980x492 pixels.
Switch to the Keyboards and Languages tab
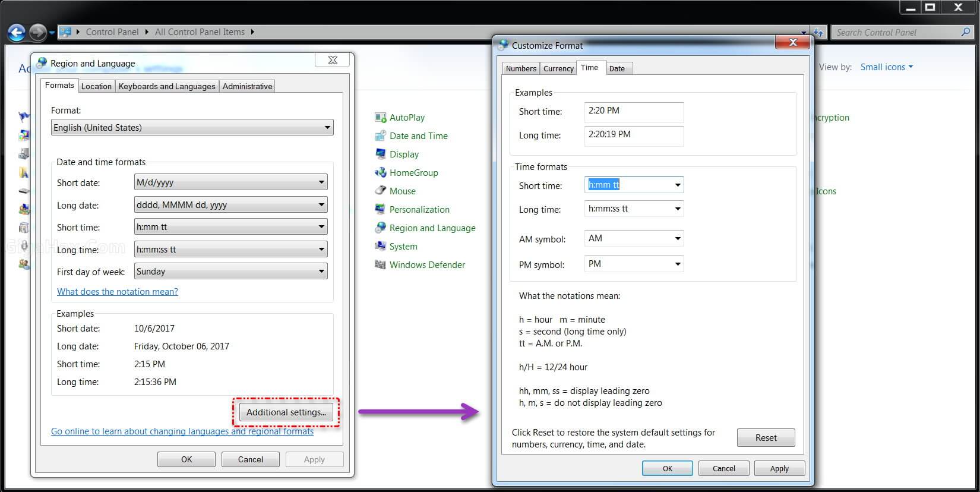click(x=167, y=87)
